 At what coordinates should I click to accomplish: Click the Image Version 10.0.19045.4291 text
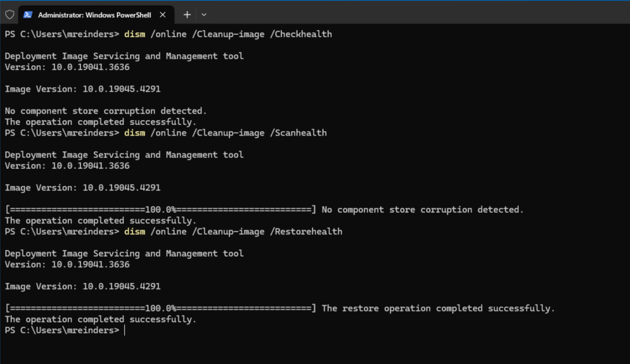[x=82, y=89]
